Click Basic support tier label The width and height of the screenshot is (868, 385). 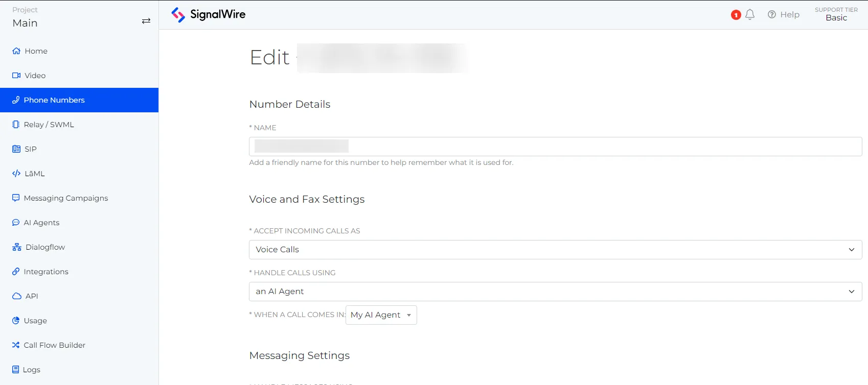(836, 18)
